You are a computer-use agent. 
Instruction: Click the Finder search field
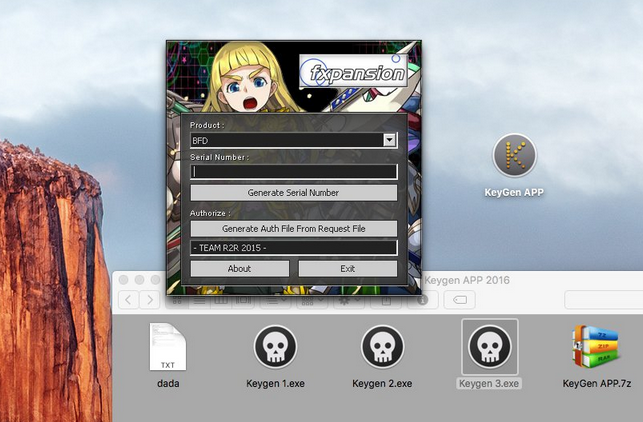pyautogui.click(x=604, y=300)
